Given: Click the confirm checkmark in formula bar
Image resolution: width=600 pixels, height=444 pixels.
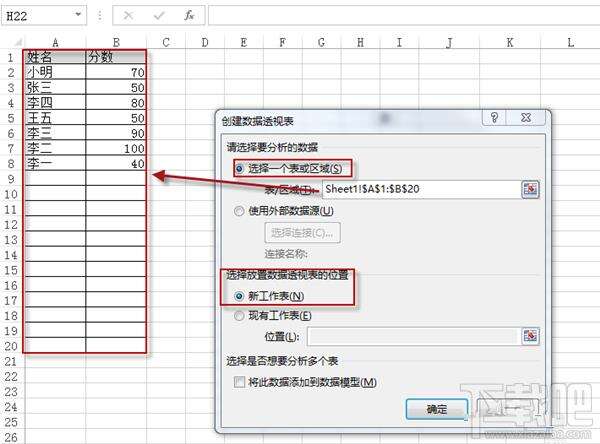Looking at the screenshot, I should tap(159, 16).
